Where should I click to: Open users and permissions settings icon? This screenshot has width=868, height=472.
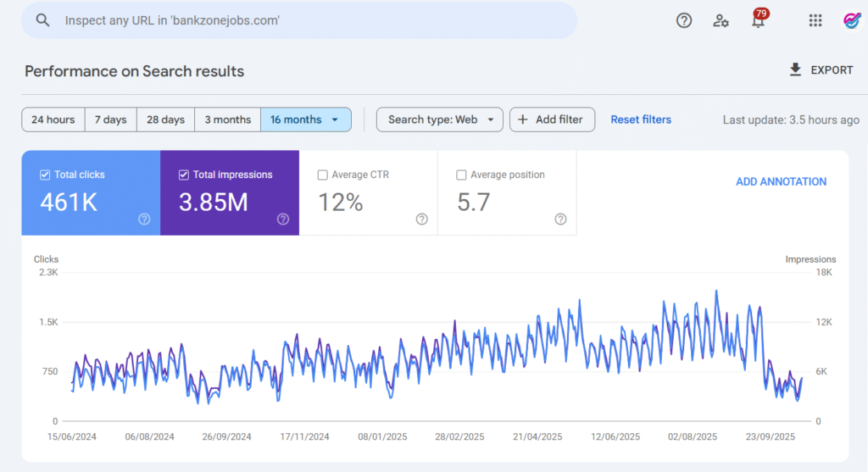[x=721, y=20]
